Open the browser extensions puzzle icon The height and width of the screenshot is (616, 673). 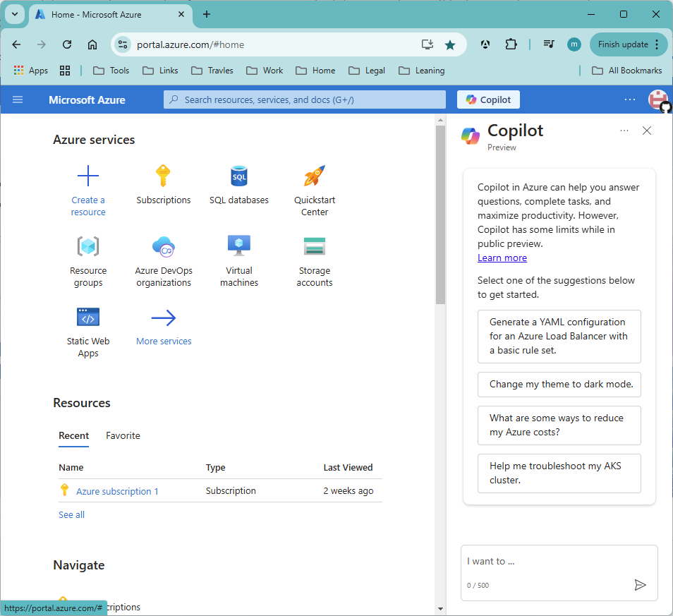[x=511, y=44]
